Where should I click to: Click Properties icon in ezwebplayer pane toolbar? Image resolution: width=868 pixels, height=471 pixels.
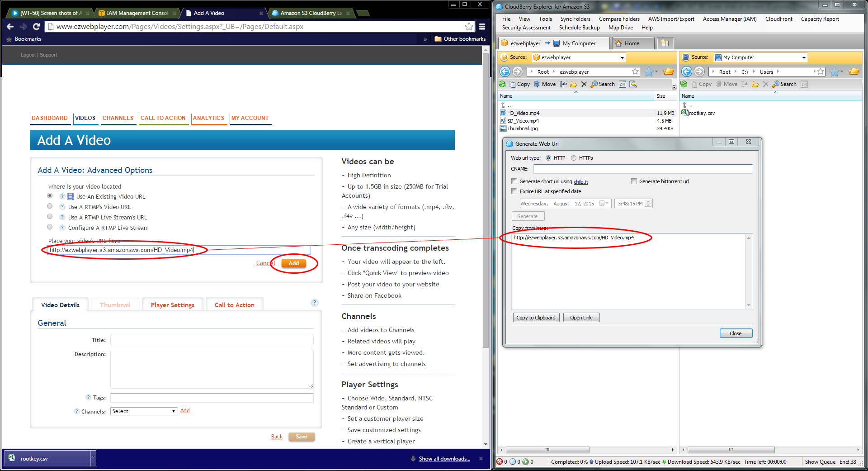pos(623,84)
